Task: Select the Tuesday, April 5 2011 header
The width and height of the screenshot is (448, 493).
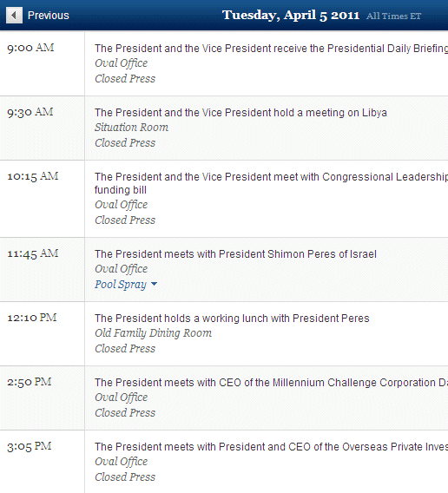Action: tap(291, 15)
